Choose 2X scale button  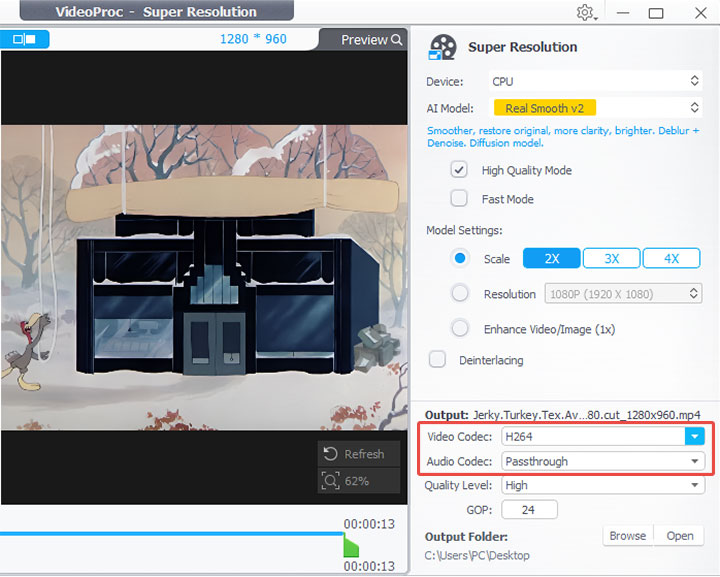pos(551,258)
